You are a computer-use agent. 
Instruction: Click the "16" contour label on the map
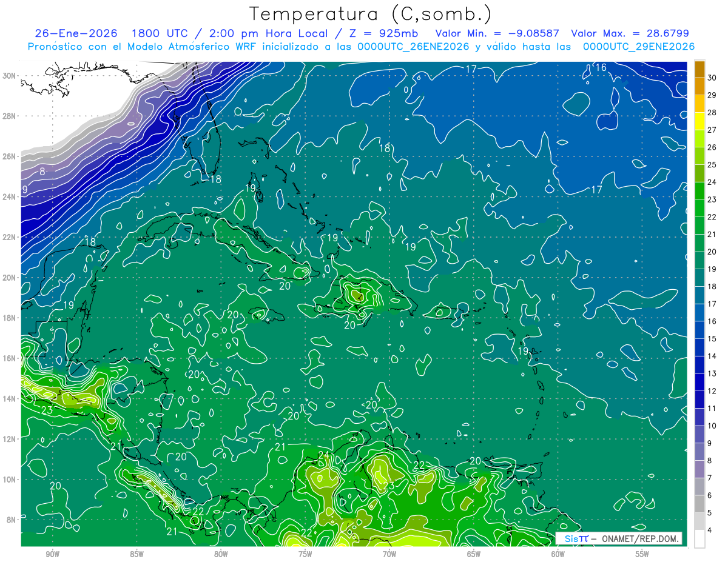tap(601, 67)
